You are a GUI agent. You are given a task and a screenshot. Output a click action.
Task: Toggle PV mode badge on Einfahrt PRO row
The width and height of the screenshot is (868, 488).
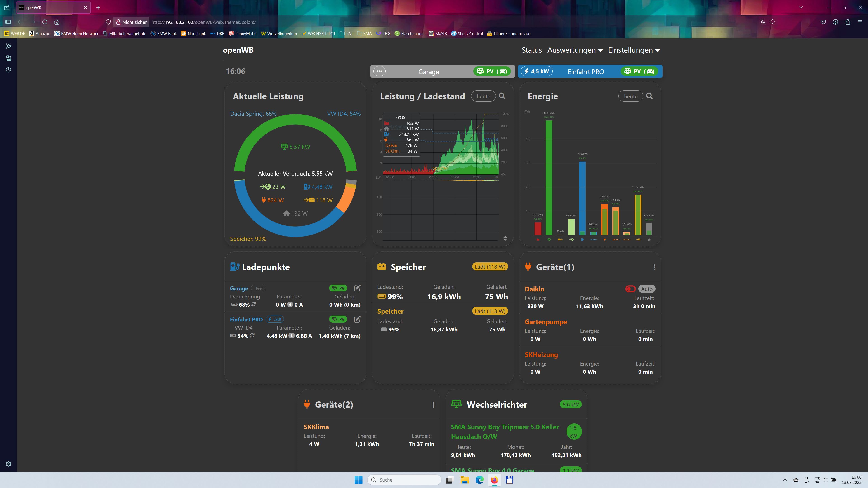(338, 319)
